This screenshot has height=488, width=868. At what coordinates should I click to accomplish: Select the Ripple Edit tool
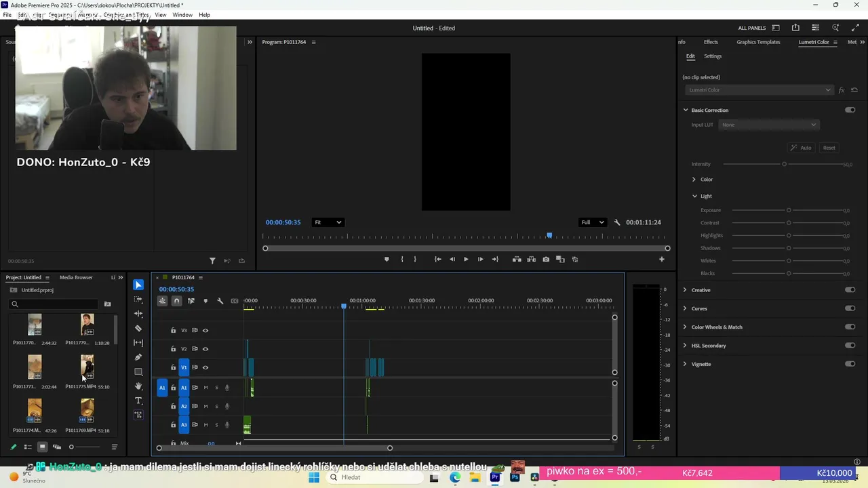click(138, 314)
